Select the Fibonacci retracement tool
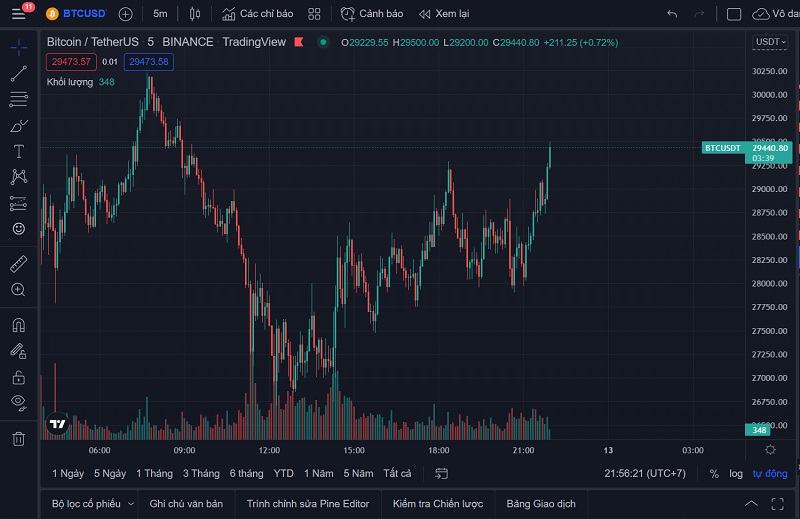Screen dimensions: 800x519 pos(19,99)
